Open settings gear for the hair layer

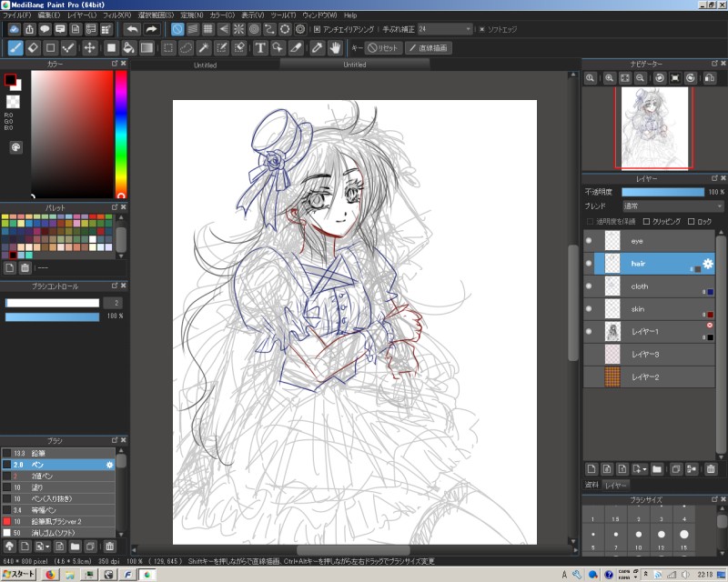(x=708, y=264)
